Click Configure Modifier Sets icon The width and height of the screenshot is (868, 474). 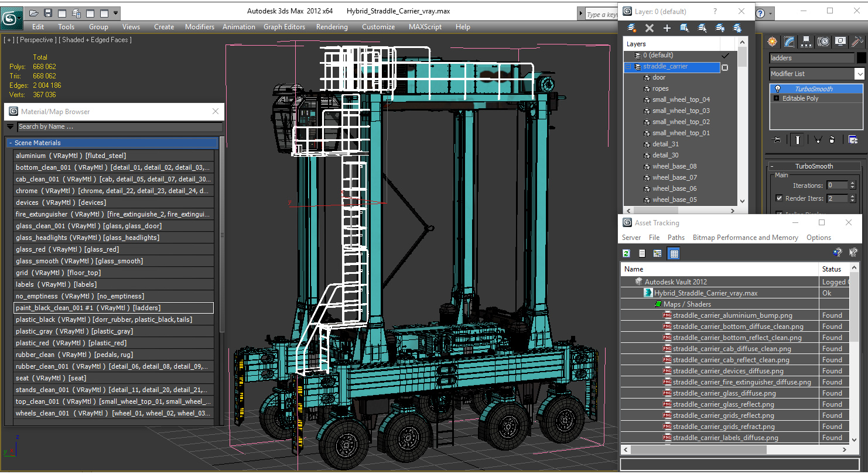click(x=853, y=139)
